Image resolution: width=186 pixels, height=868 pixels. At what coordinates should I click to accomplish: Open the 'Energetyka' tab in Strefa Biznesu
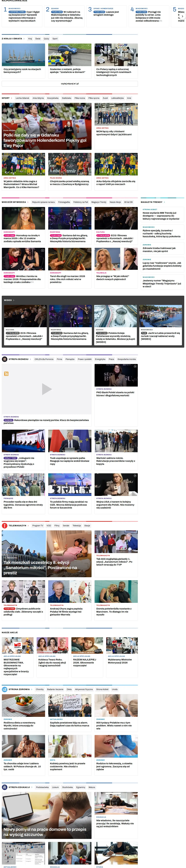100,359
